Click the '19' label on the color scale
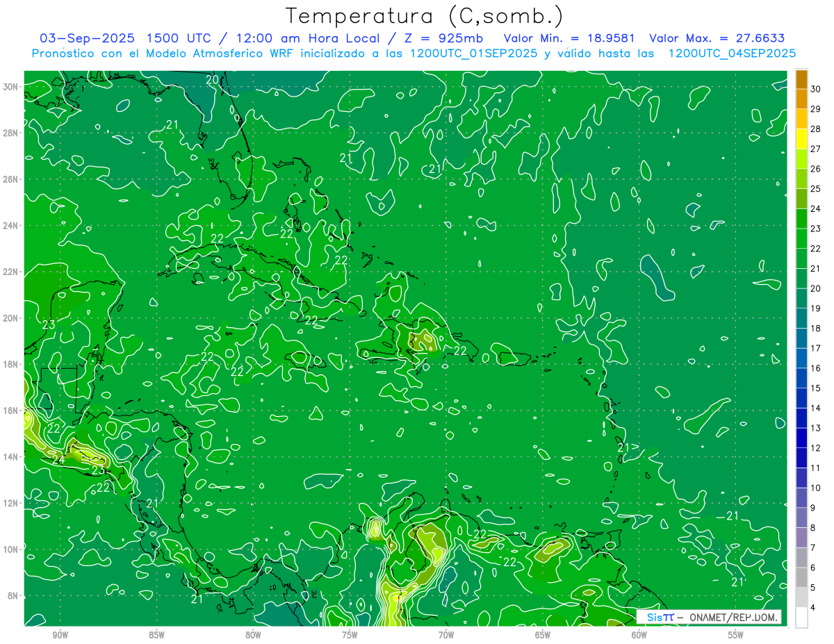The width and height of the screenshot is (834, 644). pyautogui.click(x=816, y=308)
